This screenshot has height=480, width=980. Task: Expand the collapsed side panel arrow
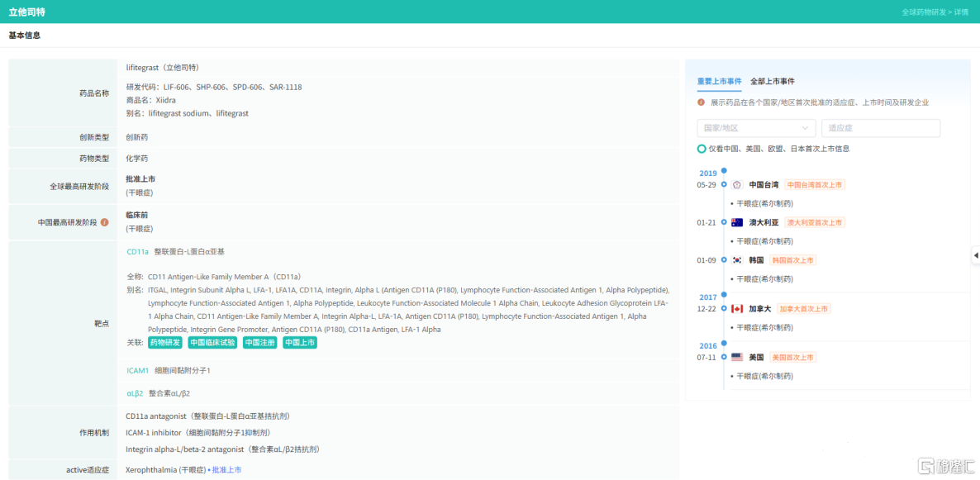point(976,255)
